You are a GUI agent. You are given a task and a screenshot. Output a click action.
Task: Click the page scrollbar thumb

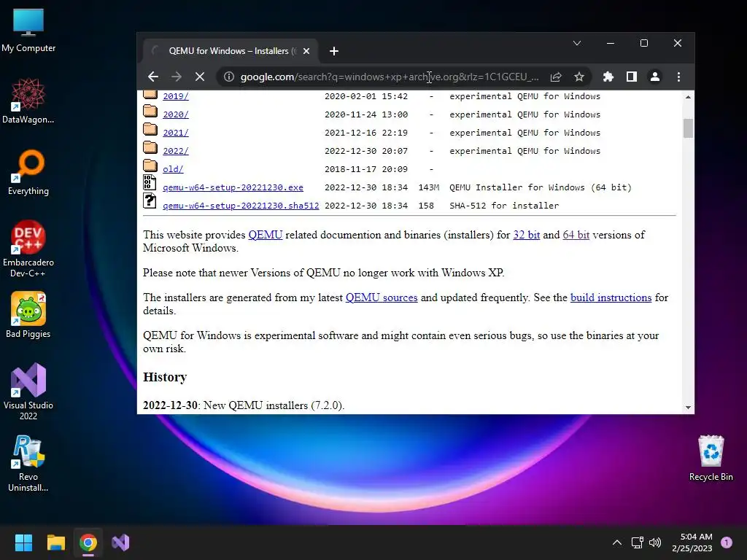pos(688,128)
